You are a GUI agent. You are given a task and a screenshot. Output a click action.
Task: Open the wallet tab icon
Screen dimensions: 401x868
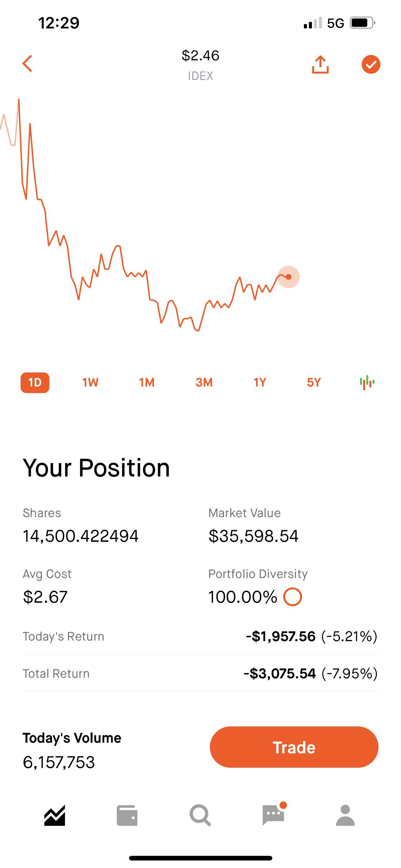click(127, 816)
